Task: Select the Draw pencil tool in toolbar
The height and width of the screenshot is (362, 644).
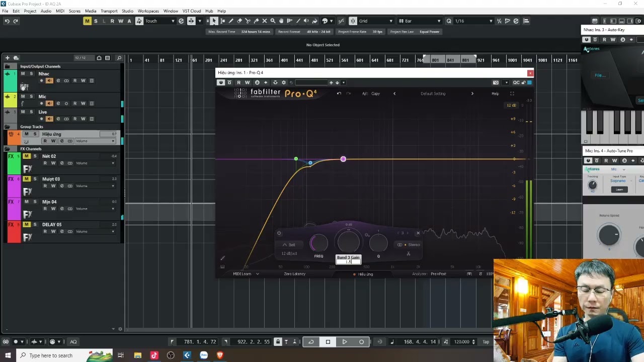Action: 231,21
